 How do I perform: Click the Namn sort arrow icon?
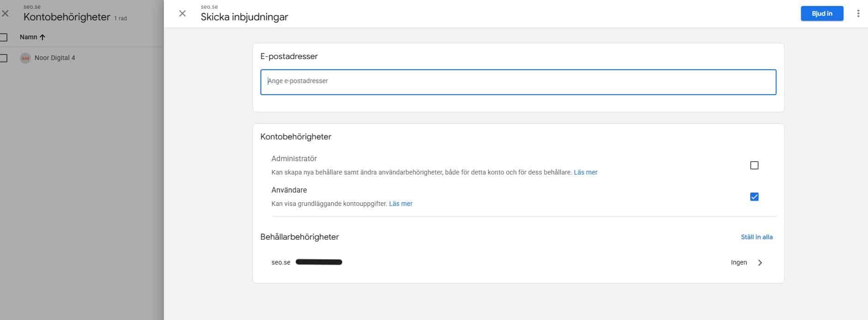(x=42, y=37)
